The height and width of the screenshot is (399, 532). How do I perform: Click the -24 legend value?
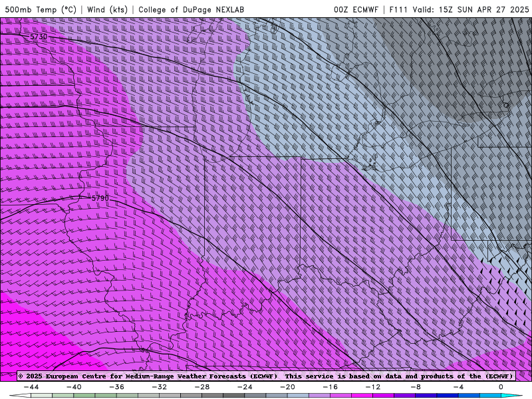[x=245, y=387]
